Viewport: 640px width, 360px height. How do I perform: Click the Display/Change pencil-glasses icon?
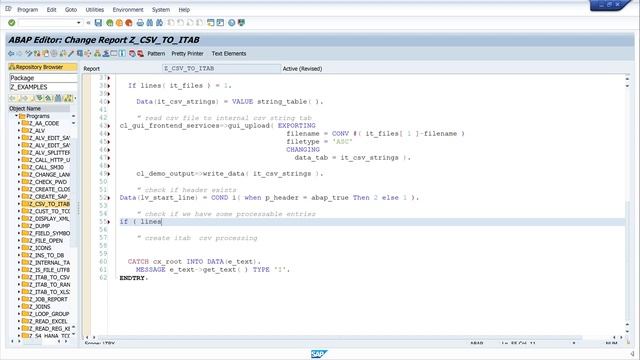[x=29, y=53]
